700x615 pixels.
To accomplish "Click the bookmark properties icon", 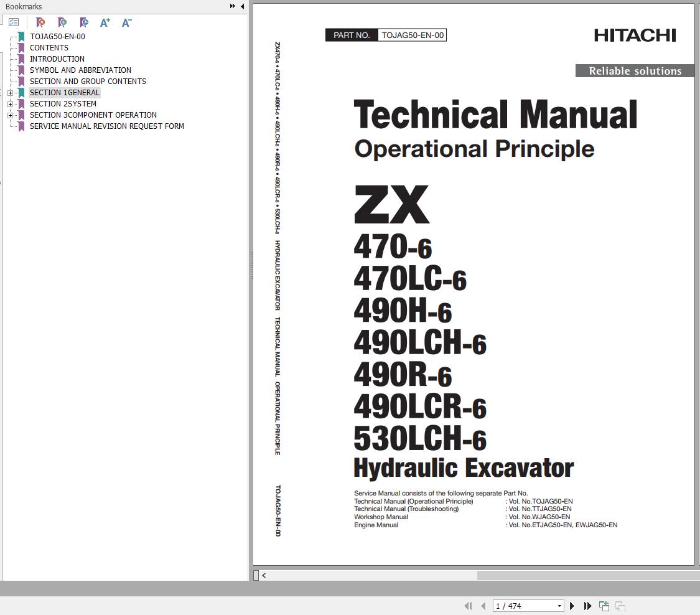I will coord(84,22).
